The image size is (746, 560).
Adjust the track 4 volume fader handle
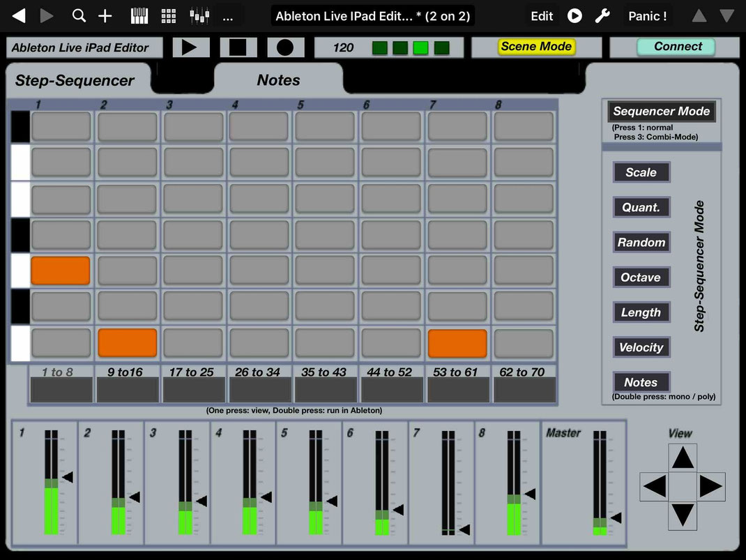[266, 497]
